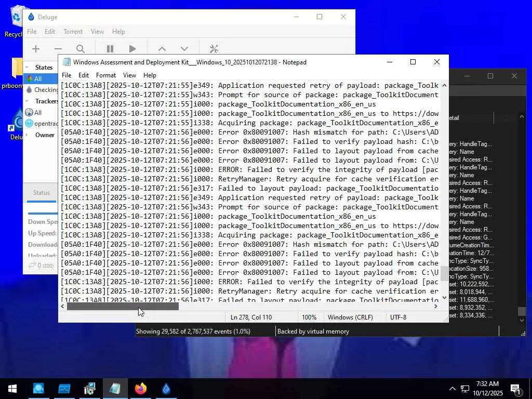This screenshot has width=532, height=399.
Task: Open notification center icon
Action: coord(515,389)
